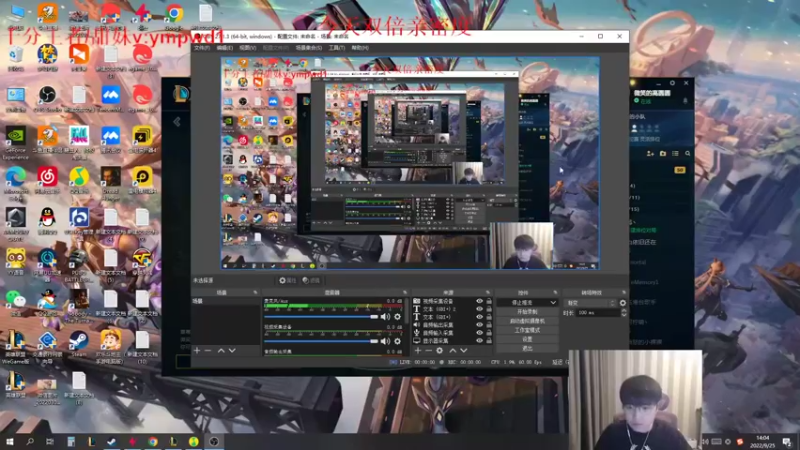The height and width of the screenshot is (450, 800).
Task: Open the OBS Studio desktop shortcut
Action: (x=47, y=98)
